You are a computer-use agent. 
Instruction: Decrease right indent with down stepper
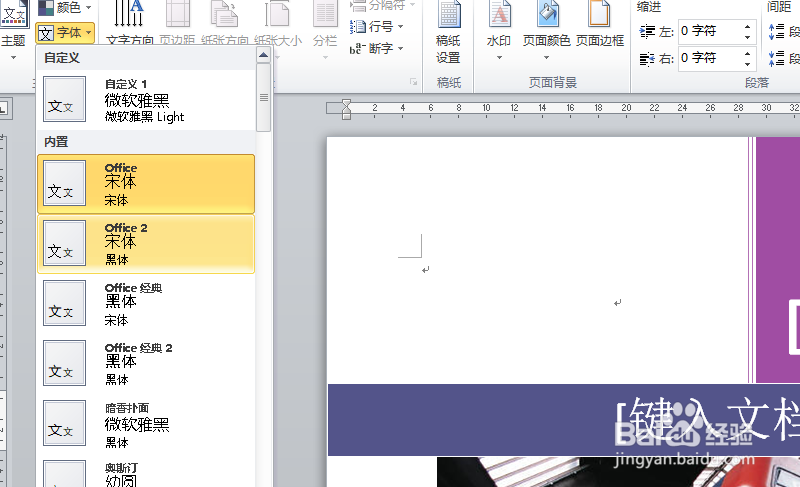tap(747, 64)
